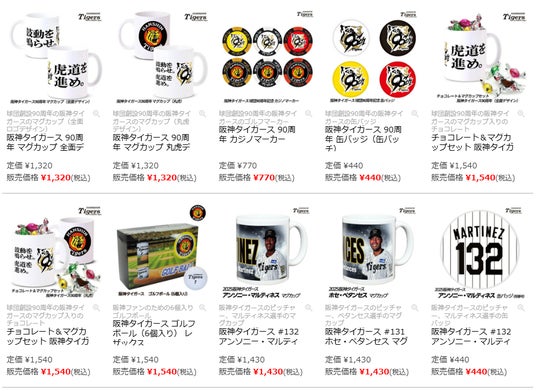
Task: Click magnifier icon on Maruko design mug item
Action: pos(203,114)
